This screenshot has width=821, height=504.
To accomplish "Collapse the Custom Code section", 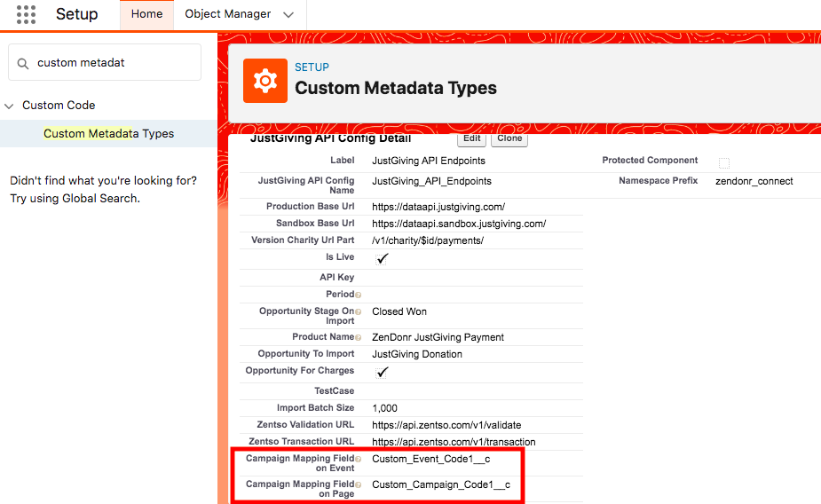I will point(10,106).
